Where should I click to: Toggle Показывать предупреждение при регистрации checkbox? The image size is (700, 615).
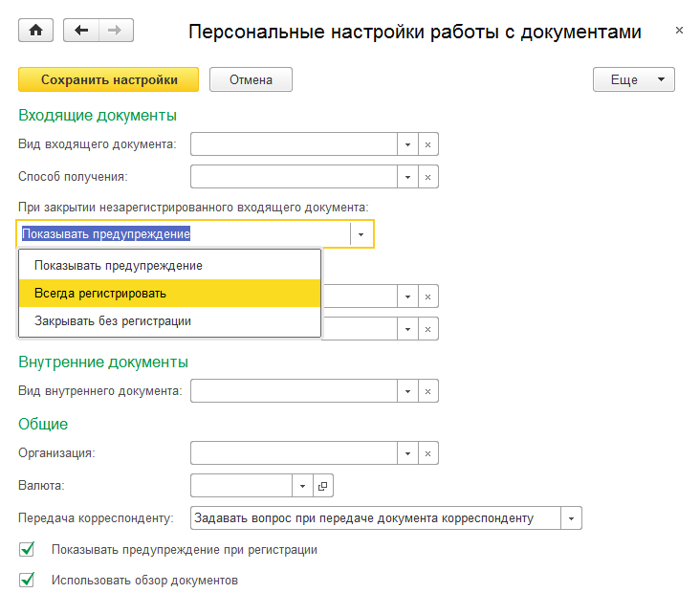point(27,550)
